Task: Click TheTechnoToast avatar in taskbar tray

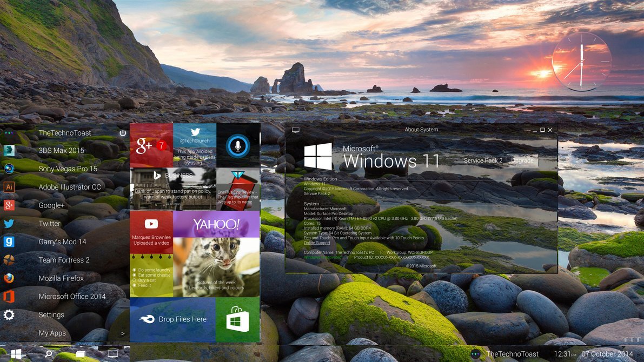Action: [x=475, y=354]
